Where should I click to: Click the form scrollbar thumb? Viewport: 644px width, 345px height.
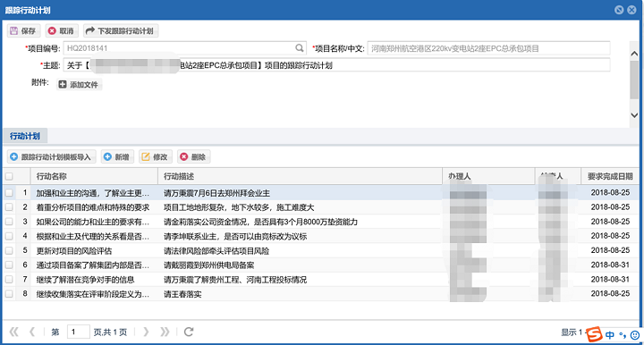[x=634, y=80]
